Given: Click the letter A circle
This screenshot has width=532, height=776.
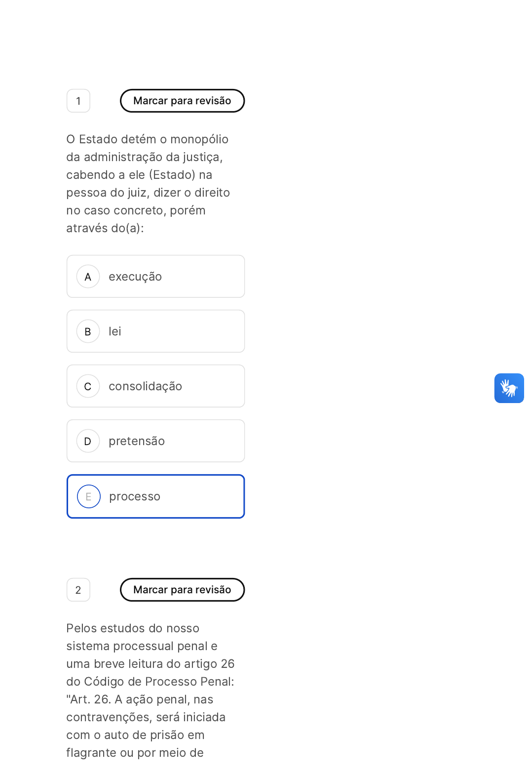Looking at the screenshot, I should 88,277.
